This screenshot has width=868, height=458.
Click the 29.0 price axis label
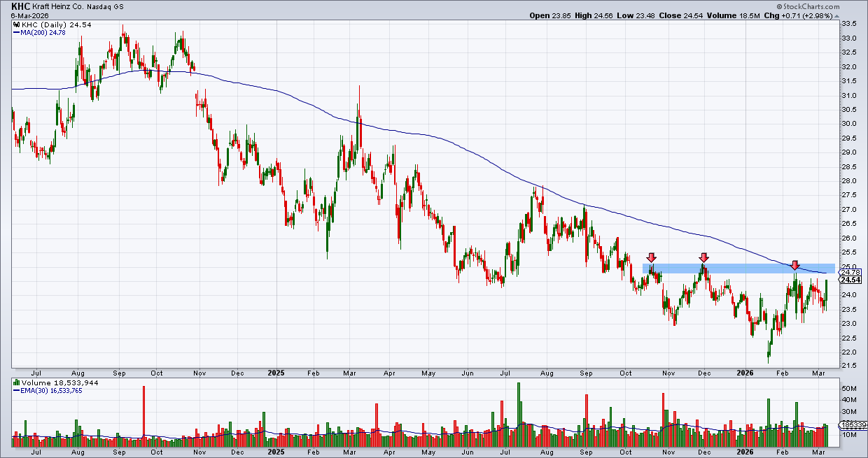(x=848, y=152)
